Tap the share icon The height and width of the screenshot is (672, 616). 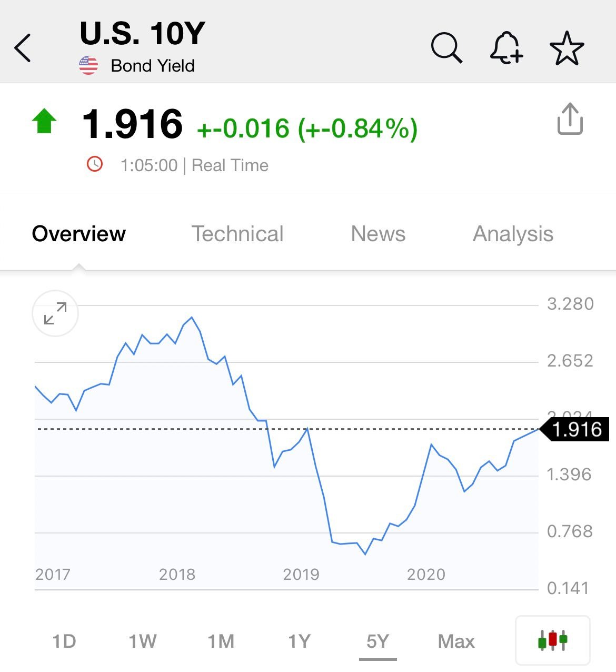(x=570, y=119)
